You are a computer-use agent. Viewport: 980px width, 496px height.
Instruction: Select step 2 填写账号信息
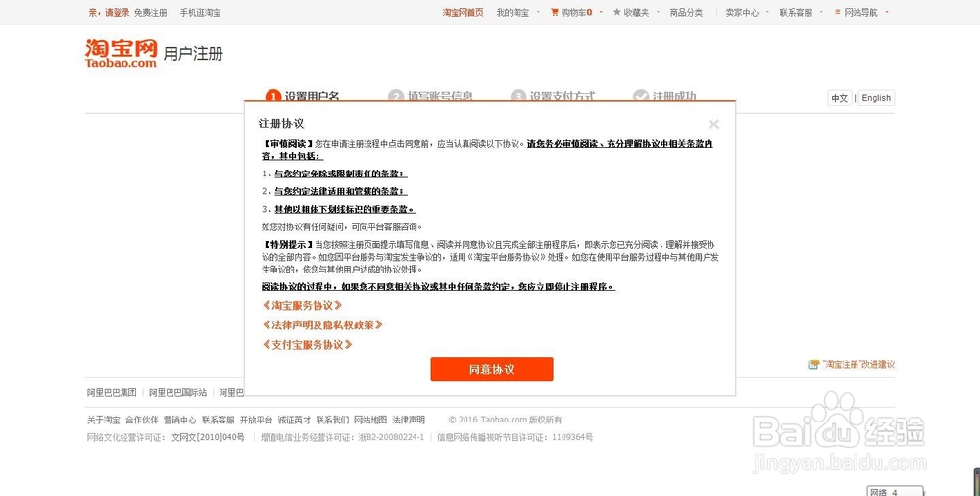[430, 96]
